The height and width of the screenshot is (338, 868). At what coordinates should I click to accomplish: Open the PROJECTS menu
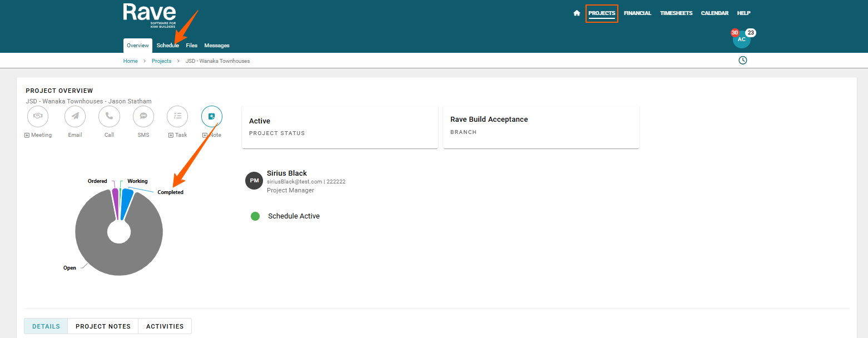point(602,13)
